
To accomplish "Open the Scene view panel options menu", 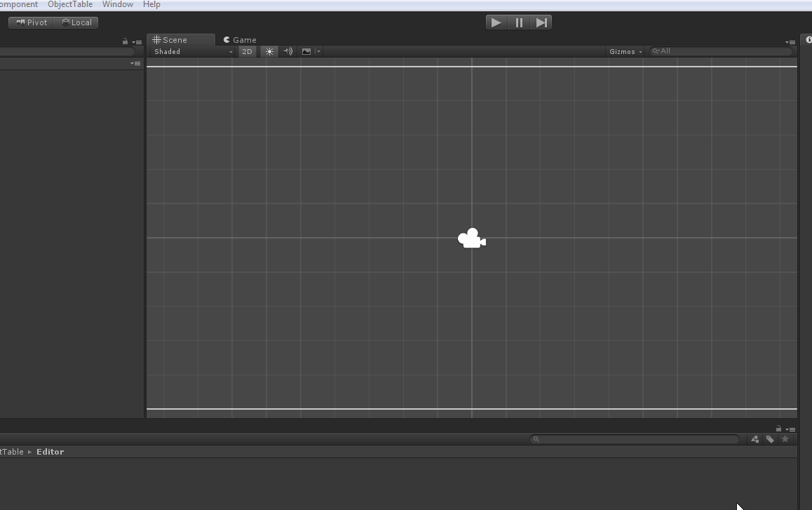I will 790,42.
